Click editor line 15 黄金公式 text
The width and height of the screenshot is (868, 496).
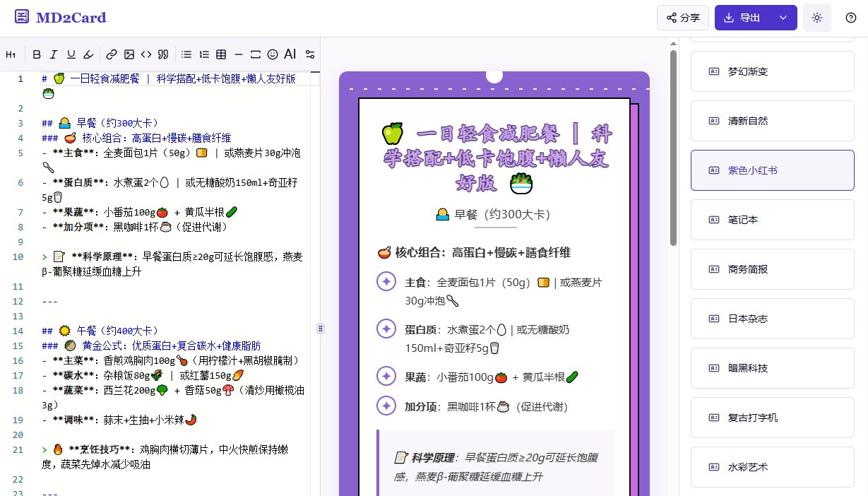click(151, 346)
